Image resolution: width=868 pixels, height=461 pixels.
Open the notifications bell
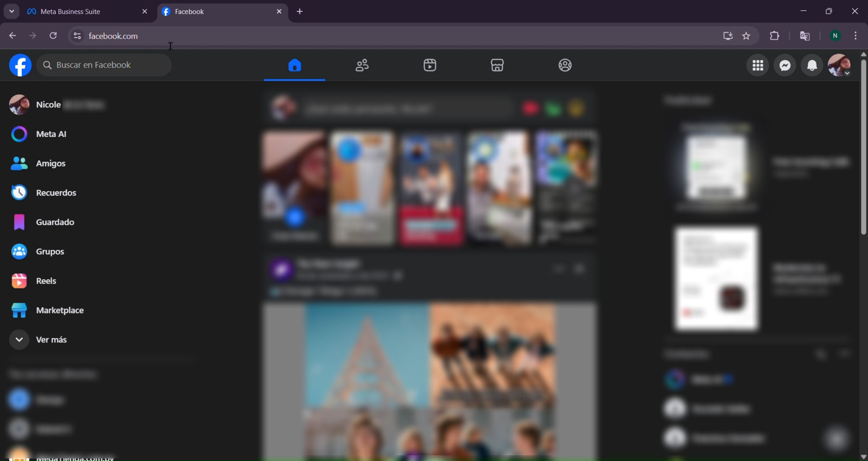click(812, 65)
